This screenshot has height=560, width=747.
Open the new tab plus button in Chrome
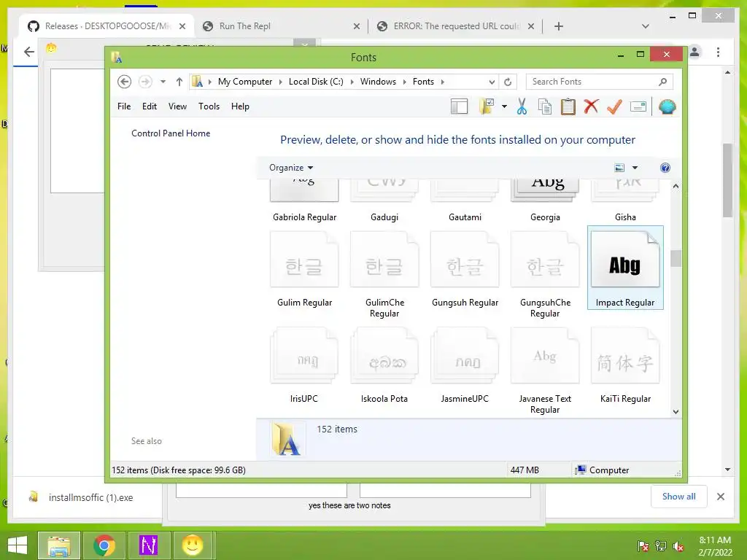click(559, 26)
